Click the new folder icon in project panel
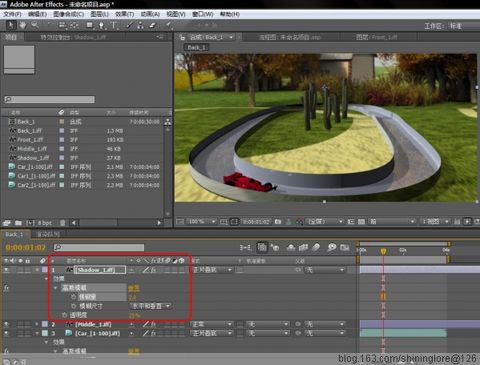The image size is (480, 365). (x=18, y=223)
